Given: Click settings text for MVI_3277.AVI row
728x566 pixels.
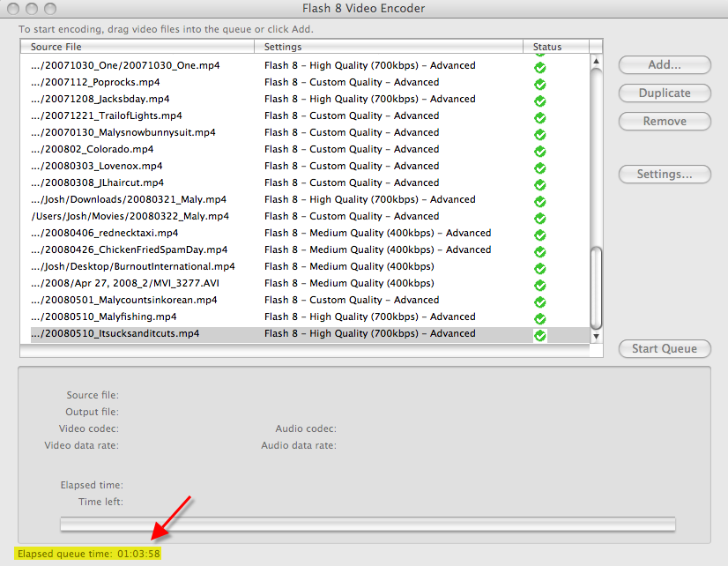Looking at the screenshot, I should [349, 283].
